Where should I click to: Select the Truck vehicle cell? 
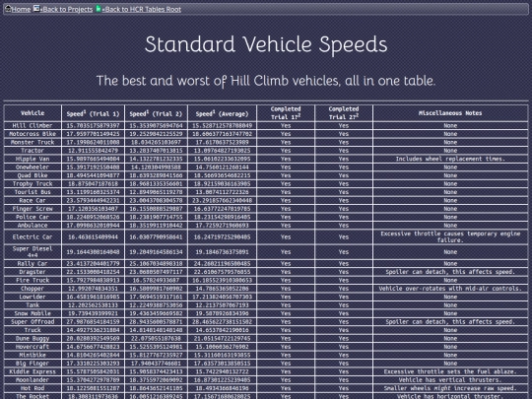coord(33,330)
